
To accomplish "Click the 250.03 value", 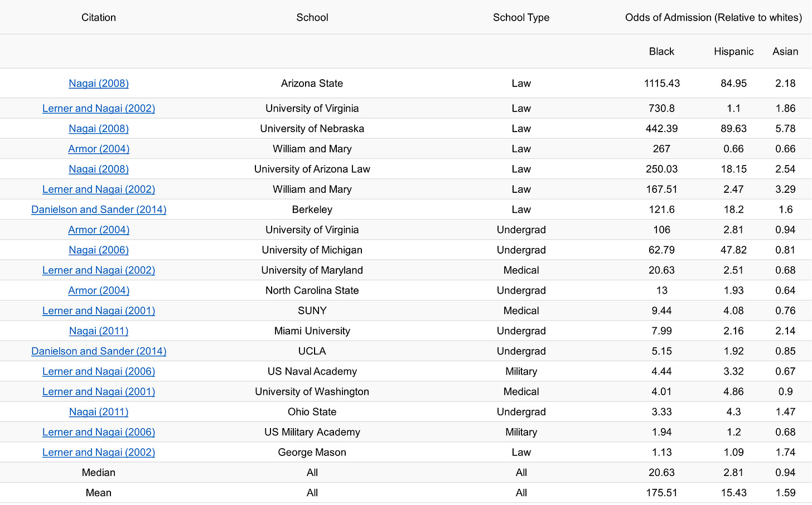I will [661, 169].
